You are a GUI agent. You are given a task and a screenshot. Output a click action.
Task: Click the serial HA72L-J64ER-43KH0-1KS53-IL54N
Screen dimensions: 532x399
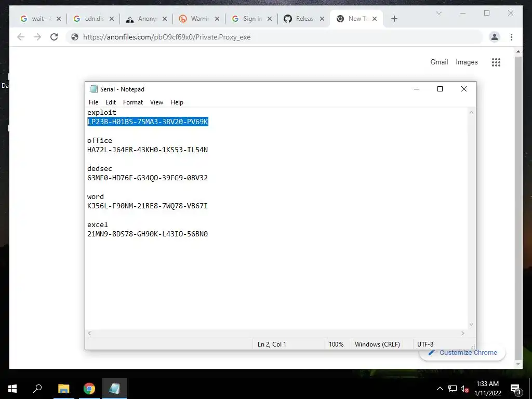tap(148, 150)
